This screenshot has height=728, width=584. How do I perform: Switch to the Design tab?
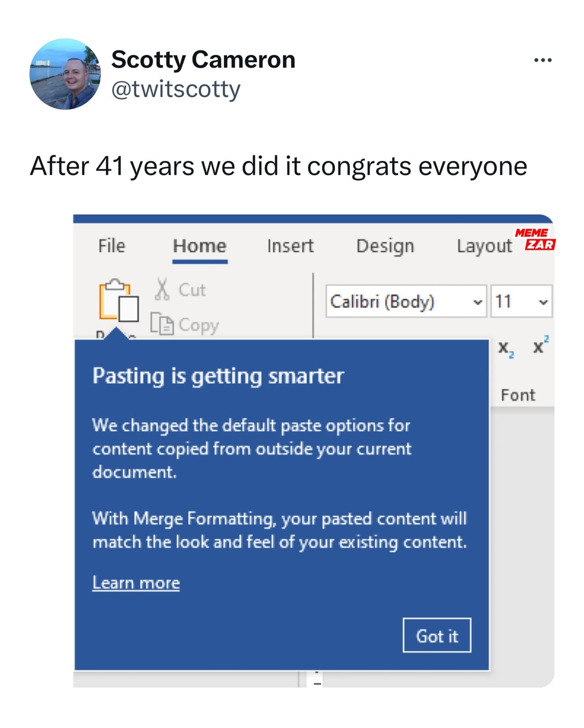tap(385, 246)
